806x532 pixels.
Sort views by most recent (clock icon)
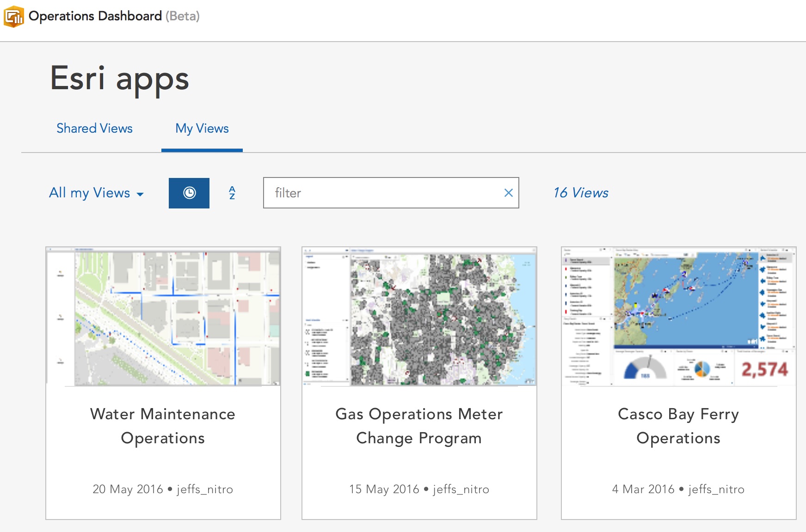click(189, 193)
